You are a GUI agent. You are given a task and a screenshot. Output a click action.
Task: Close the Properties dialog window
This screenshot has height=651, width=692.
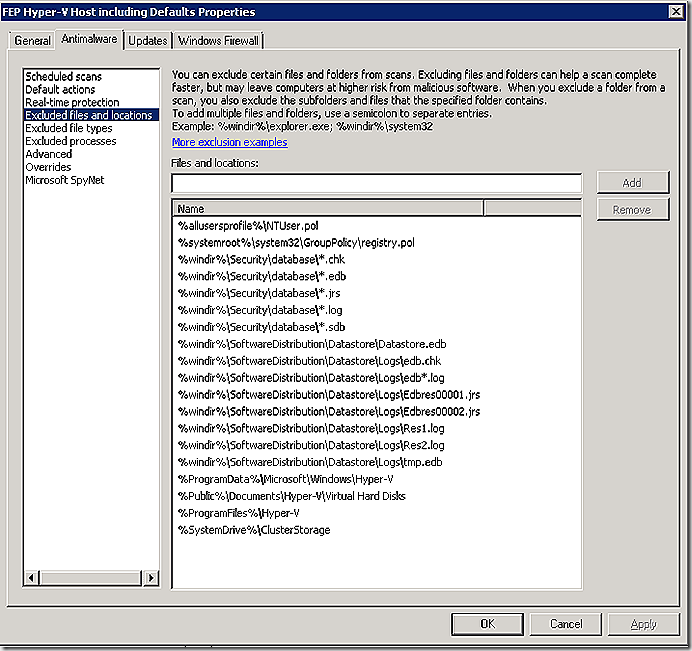pos(676,11)
